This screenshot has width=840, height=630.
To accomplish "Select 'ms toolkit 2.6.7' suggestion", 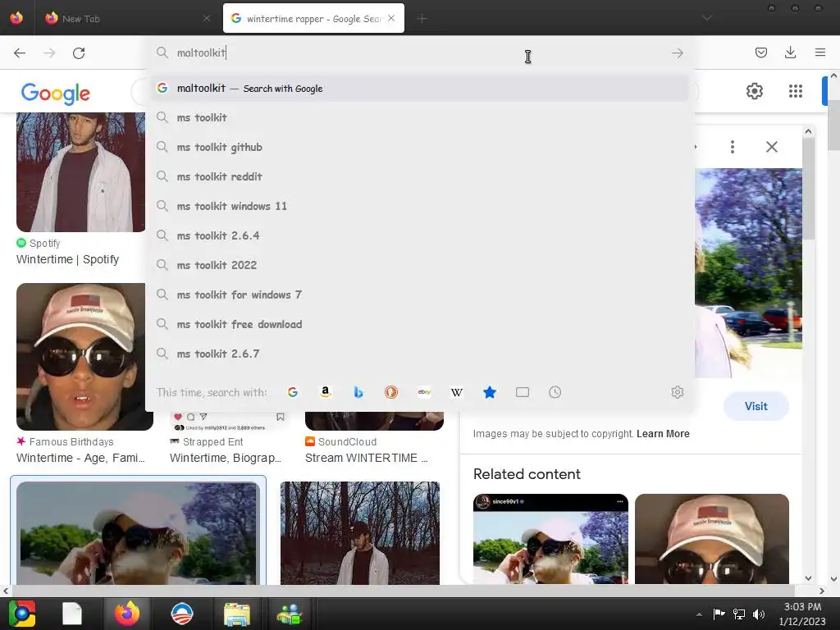I will 420,354.
